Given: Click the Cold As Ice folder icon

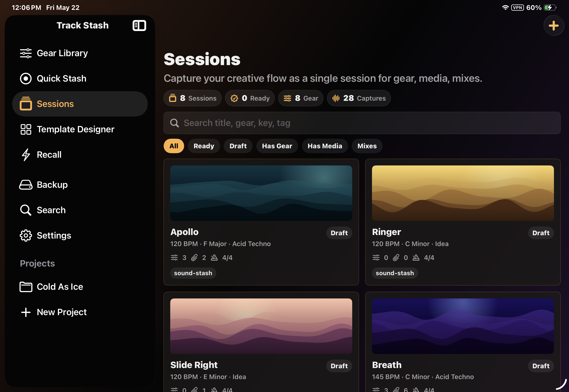Looking at the screenshot, I should (x=26, y=287).
